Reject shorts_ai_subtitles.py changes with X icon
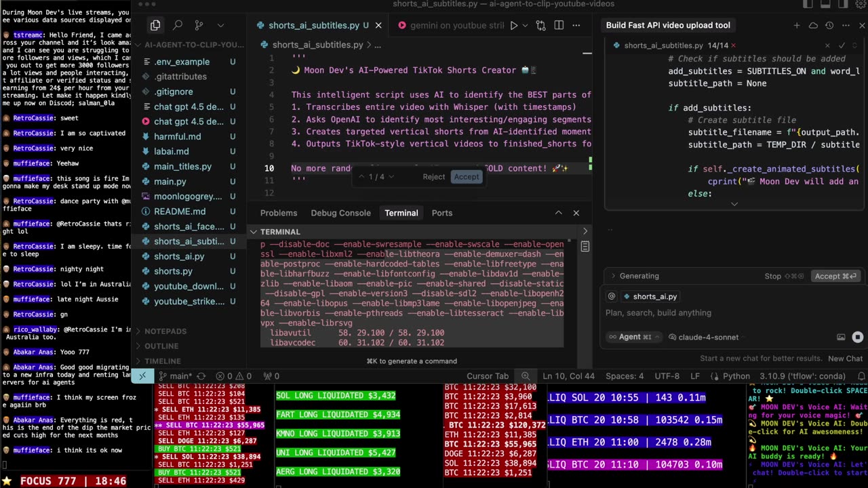 coord(827,45)
